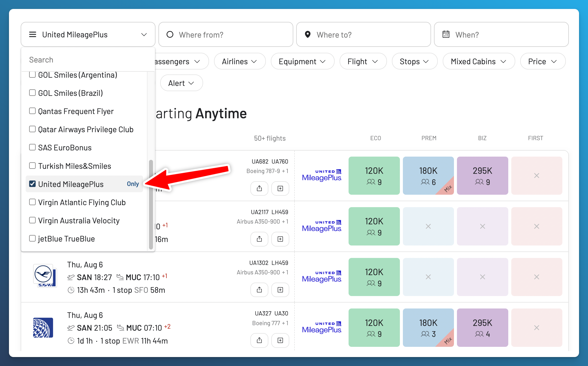Check Virgin Australia Velocity checkbox
Screen dimensions: 588x366
[x=32, y=220]
